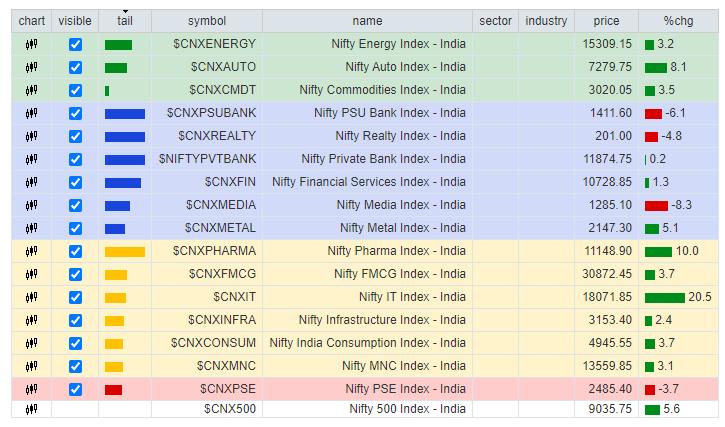Click the $NIFTYPVTBANK symbol link
Image resolution: width=725 pixels, height=427 pixels.
tap(207, 159)
